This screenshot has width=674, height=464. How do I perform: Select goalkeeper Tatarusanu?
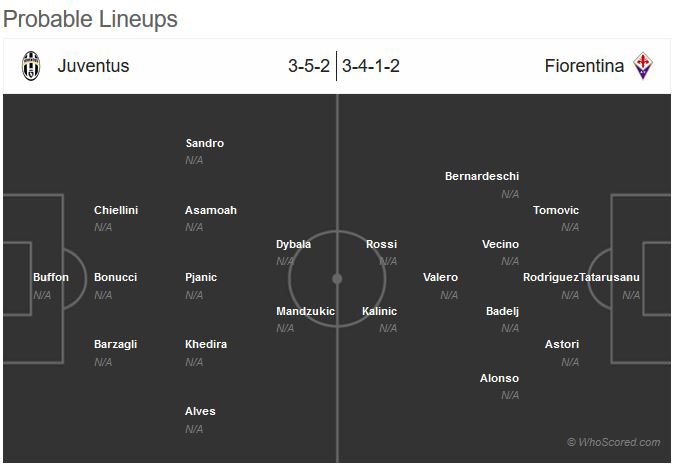point(610,277)
